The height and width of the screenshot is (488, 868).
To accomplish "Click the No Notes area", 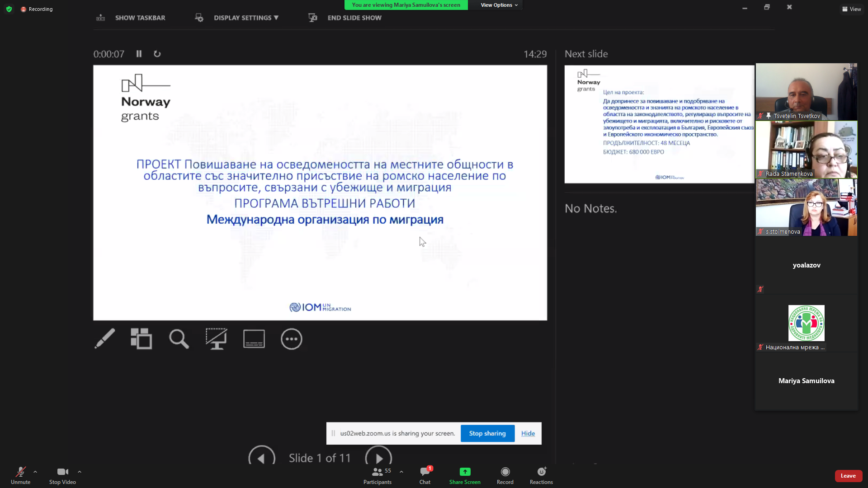I will coord(591,209).
